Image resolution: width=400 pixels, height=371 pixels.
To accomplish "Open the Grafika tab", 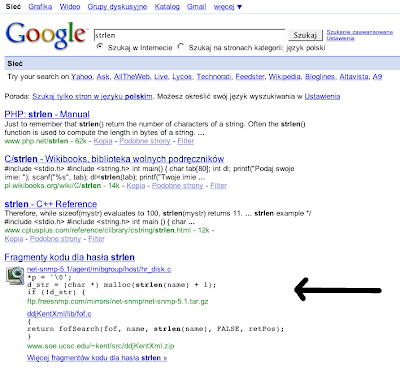I will click(x=40, y=7).
